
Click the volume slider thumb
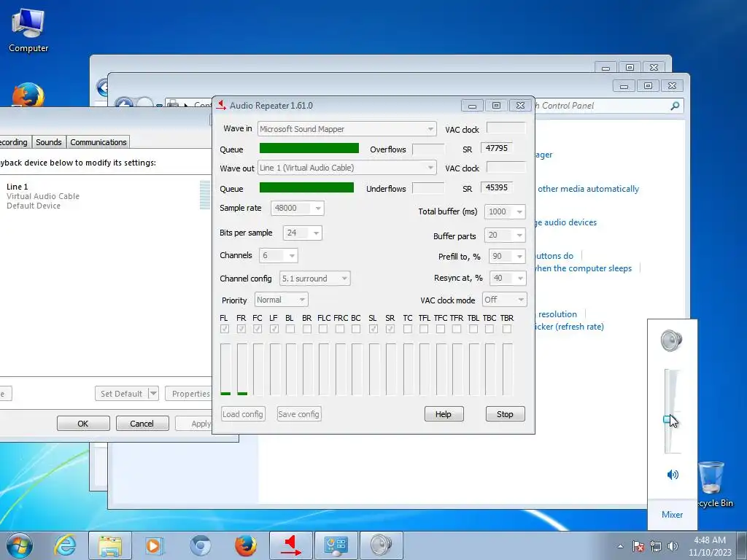[667, 419]
